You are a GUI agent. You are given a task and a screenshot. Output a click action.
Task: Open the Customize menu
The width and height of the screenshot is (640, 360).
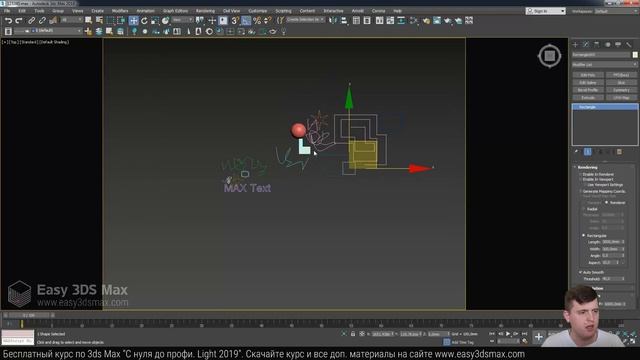point(258,11)
